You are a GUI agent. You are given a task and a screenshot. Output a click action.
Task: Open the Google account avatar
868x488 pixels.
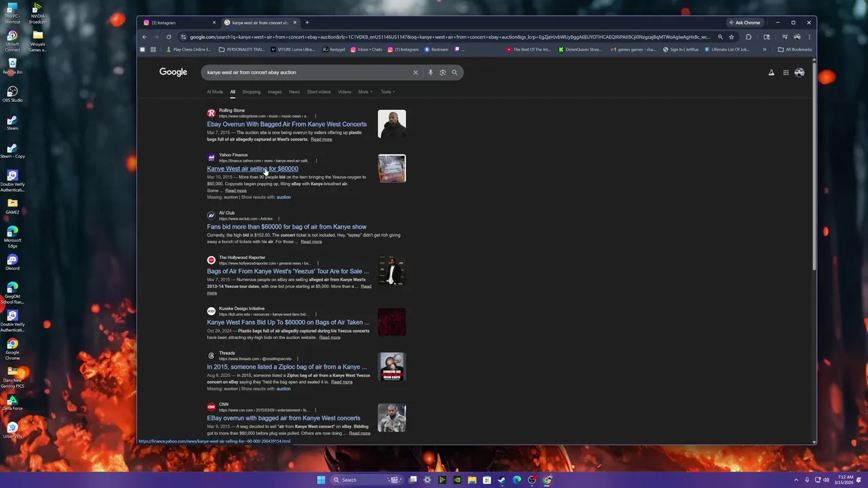click(x=800, y=73)
